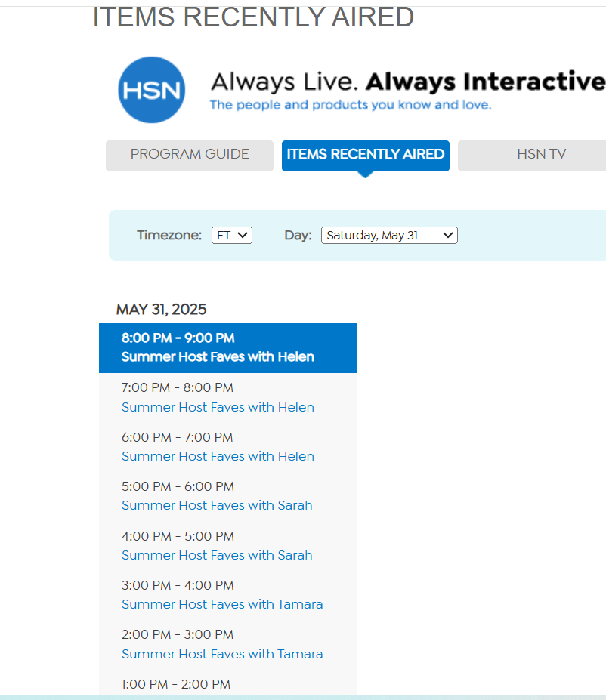Click the 6:00 PM Helen show link

point(218,456)
